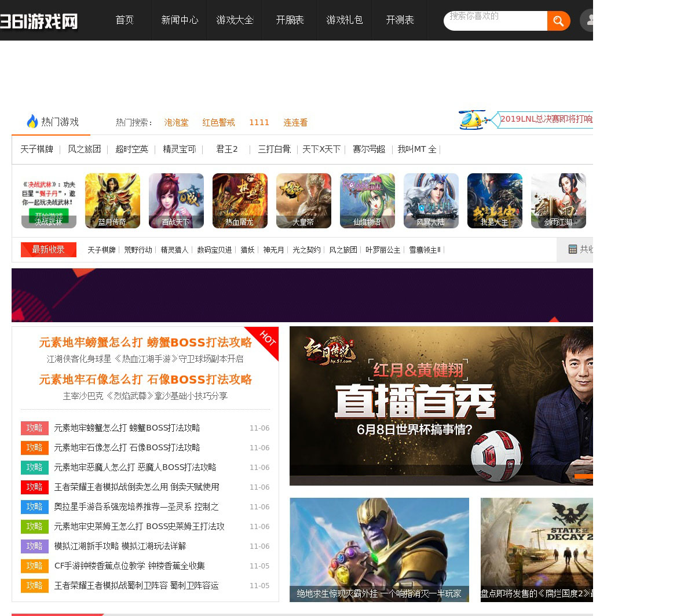Open the 百战天下 game icon

coord(176,201)
